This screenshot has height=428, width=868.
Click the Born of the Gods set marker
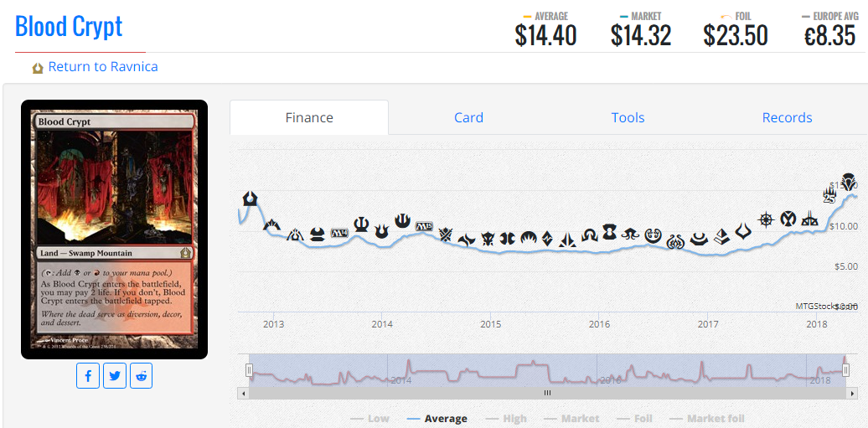(x=381, y=229)
